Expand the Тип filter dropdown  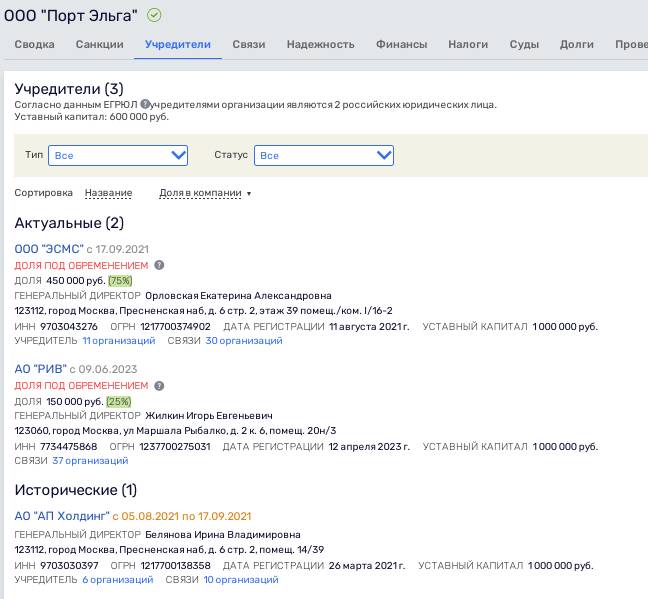pyautogui.click(x=118, y=155)
